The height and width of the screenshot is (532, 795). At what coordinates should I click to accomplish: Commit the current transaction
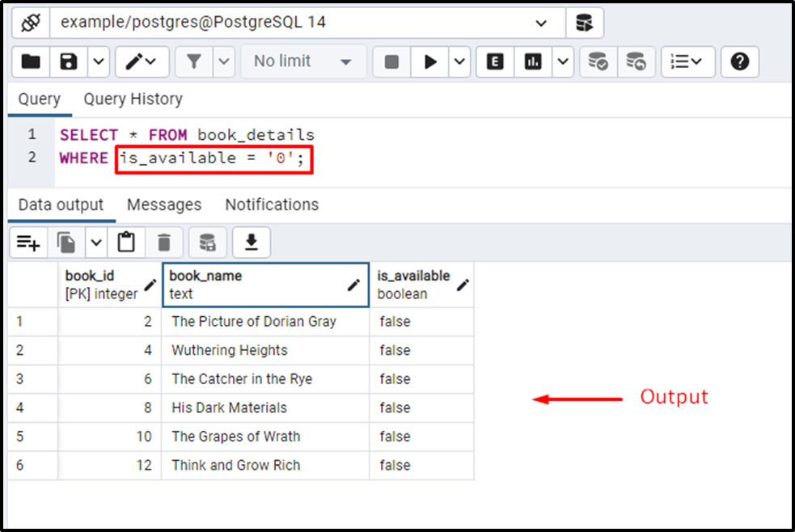pos(598,61)
